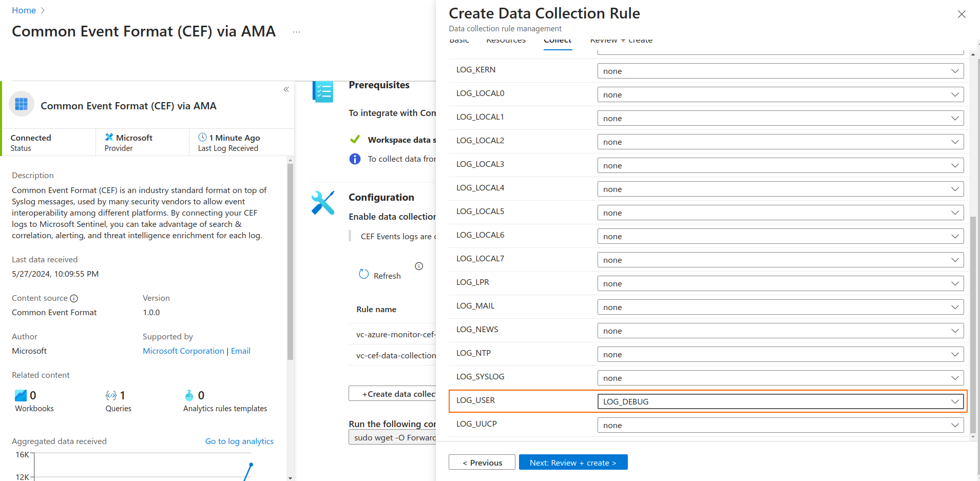This screenshot has width=980, height=481.
Task: Click the green checkmark by Workspace data
Action: (x=355, y=139)
